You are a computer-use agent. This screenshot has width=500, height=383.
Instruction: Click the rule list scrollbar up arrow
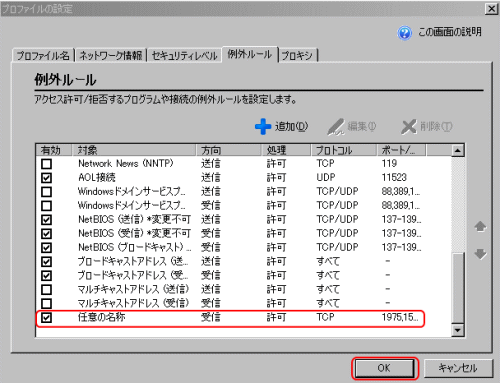tap(458, 151)
